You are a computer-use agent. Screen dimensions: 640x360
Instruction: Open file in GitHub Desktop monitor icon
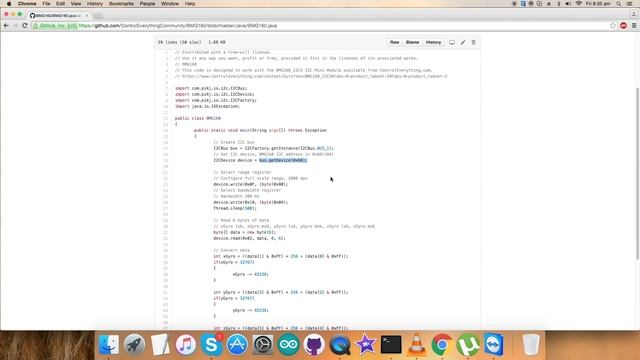[452, 42]
